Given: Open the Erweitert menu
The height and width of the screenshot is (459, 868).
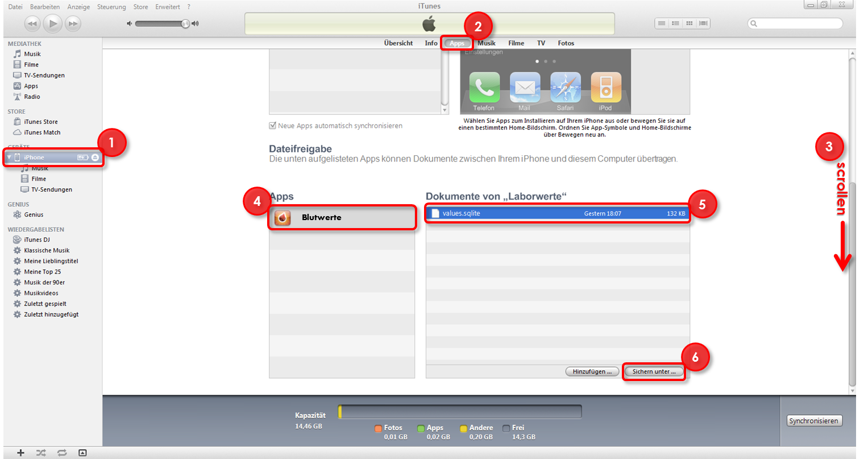Looking at the screenshot, I should pos(168,7).
